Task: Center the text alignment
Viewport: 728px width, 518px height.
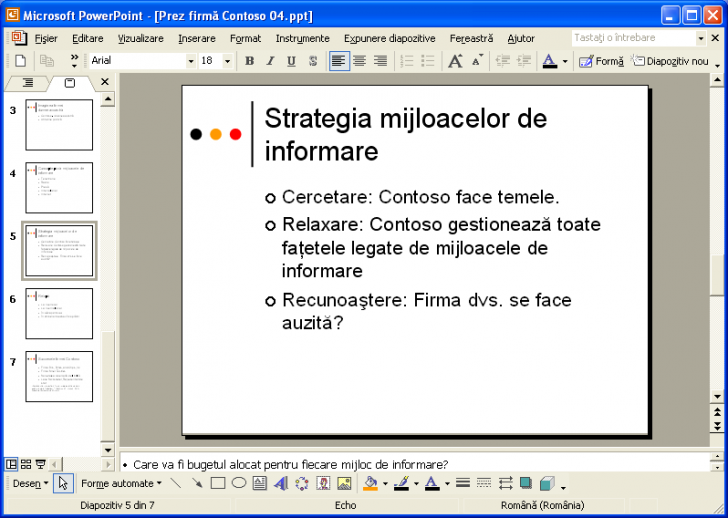Action: tap(359, 61)
